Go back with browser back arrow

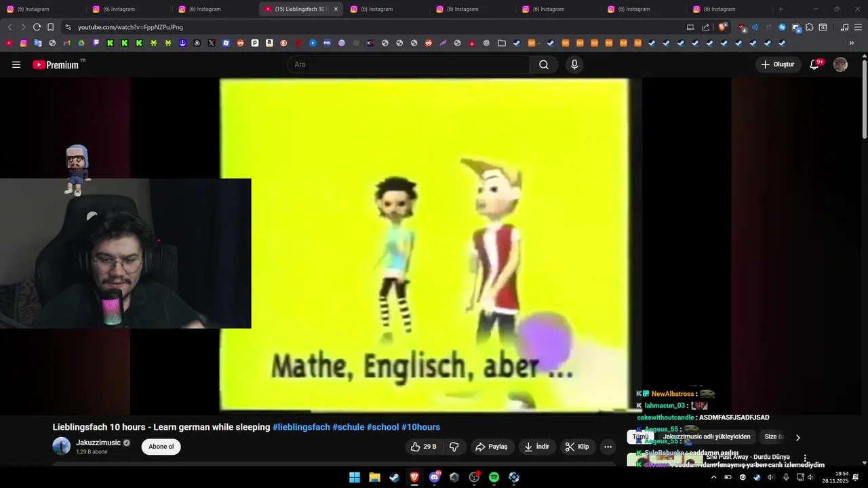[9, 27]
